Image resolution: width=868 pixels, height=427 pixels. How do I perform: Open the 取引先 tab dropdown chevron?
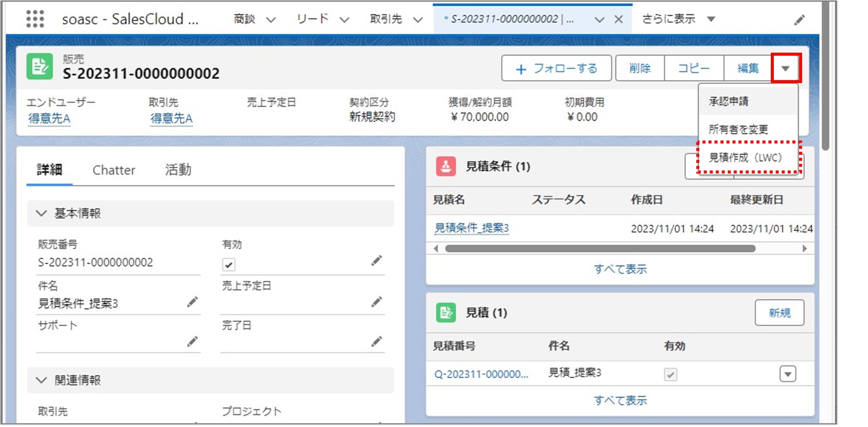coord(418,19)
